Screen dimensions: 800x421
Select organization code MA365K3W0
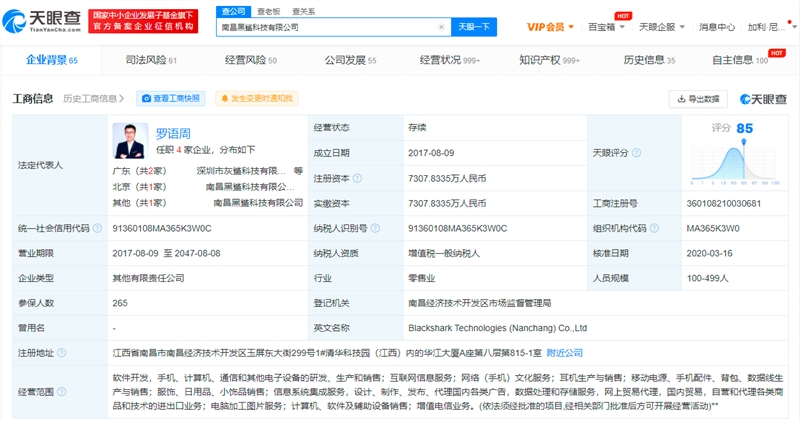713,228
